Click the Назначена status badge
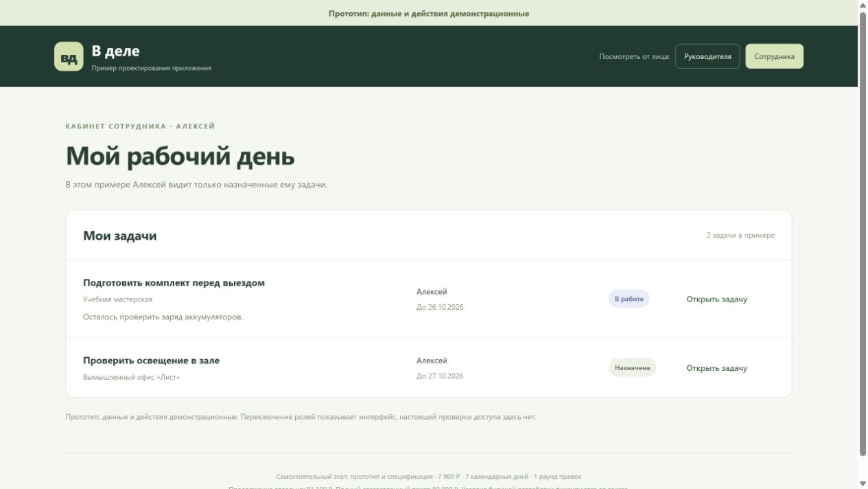Viewport: 868px width, 489px height. (632, 367)
